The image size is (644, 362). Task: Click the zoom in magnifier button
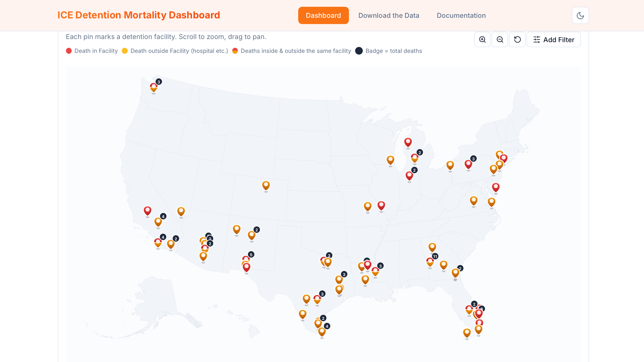coord(482,40)
